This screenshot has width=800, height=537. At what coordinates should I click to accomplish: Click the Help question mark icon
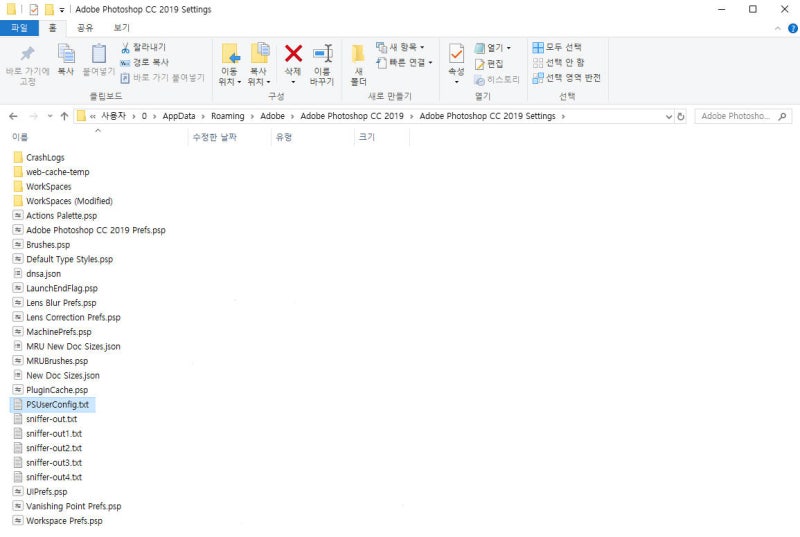(x=793, y=28)
